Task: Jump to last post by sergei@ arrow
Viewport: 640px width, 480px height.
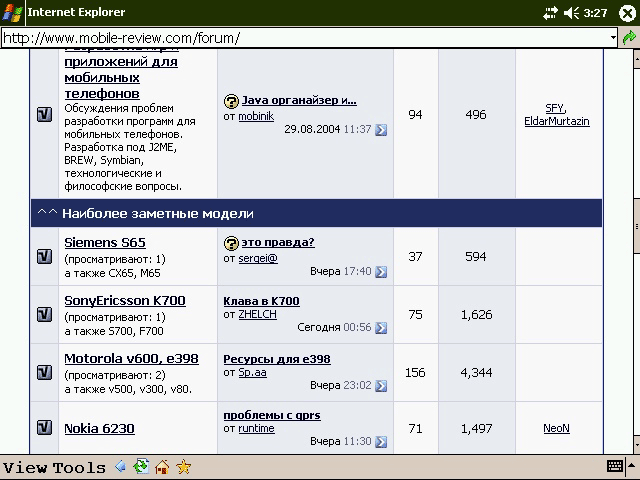Action: tap(381, 272)
